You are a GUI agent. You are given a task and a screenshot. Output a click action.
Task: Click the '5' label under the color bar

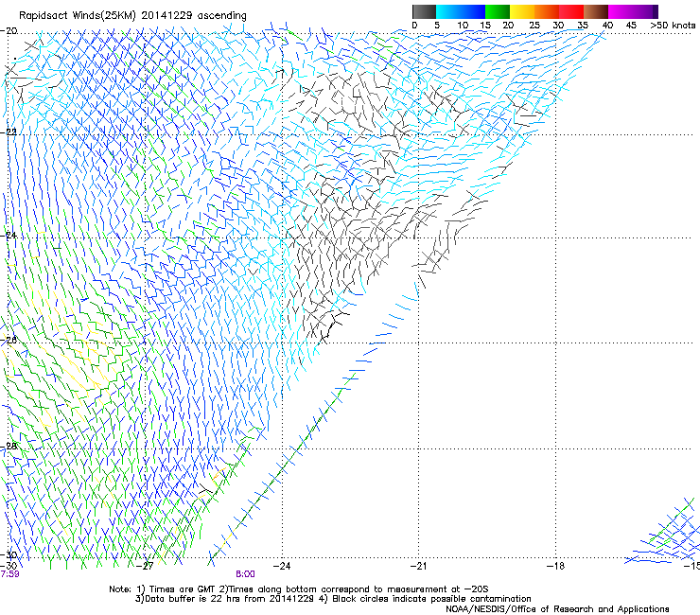(437, 25)
